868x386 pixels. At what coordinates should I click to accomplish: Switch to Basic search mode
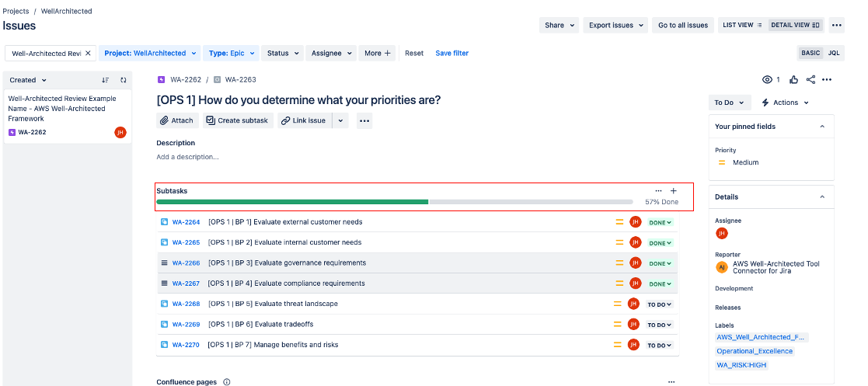[810, 53]
